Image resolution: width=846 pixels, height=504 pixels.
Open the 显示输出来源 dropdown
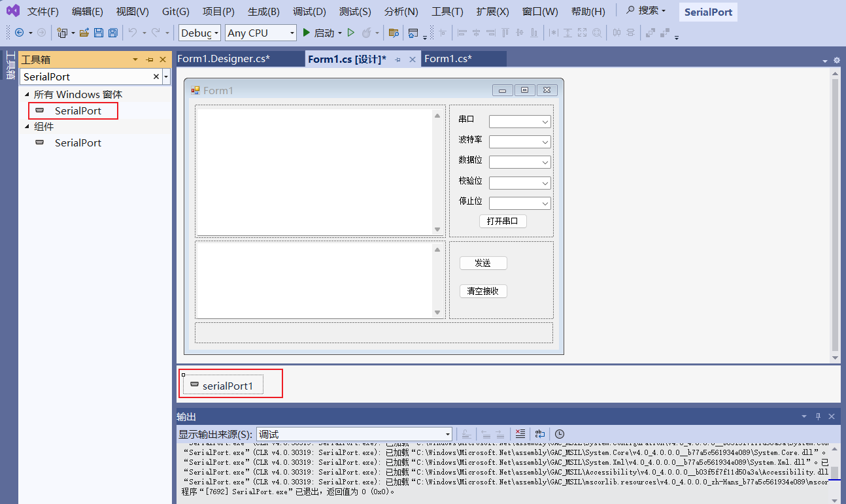point(354,434)
